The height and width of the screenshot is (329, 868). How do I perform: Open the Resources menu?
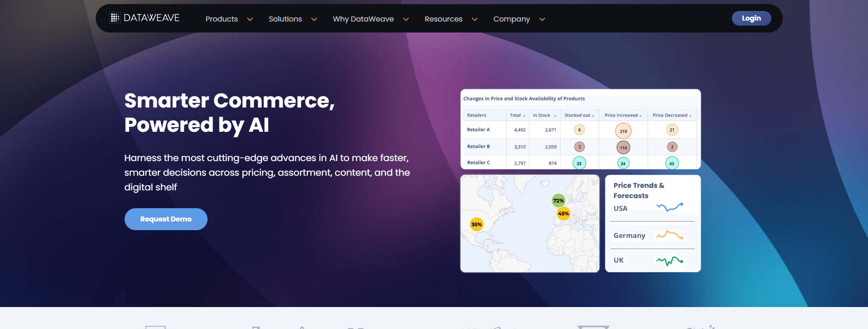click(443, 19)
